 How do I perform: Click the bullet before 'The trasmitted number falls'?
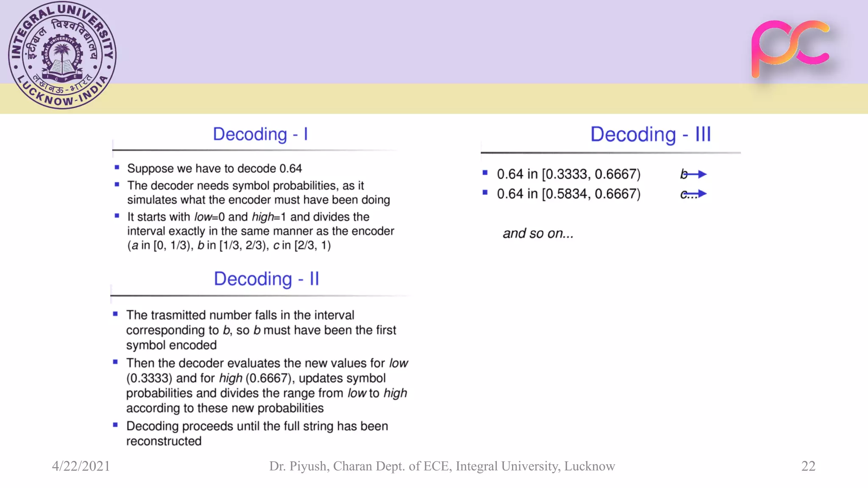coord(115,314)
